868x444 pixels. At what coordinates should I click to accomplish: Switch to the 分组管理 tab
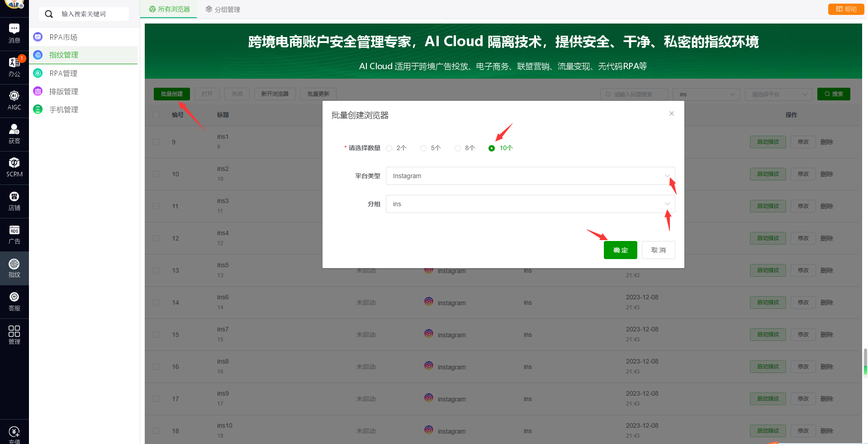tap(223, 9)
